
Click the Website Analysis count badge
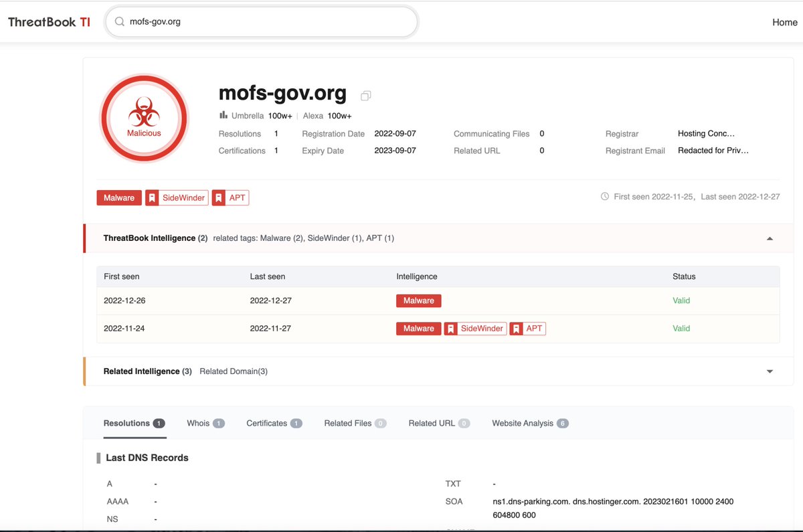click(563, 423)
